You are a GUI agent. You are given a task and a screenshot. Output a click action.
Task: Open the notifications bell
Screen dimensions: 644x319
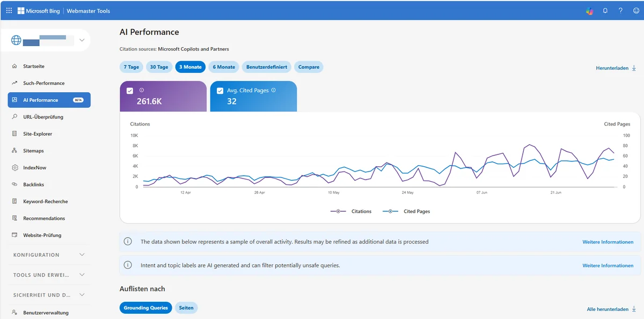(605, 11)
